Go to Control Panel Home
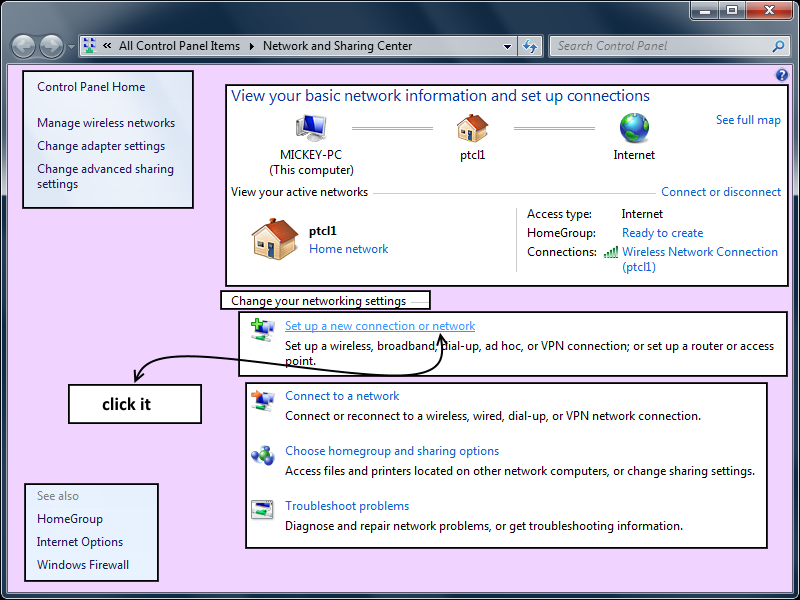This screenshot has width=800, height=600. click(91, 87)
